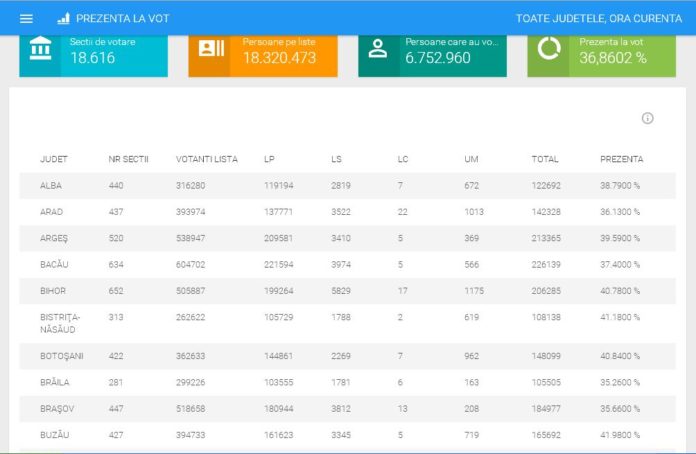Sort table by TOTAL column
696x454 pixels.
(x=545, y=159)
